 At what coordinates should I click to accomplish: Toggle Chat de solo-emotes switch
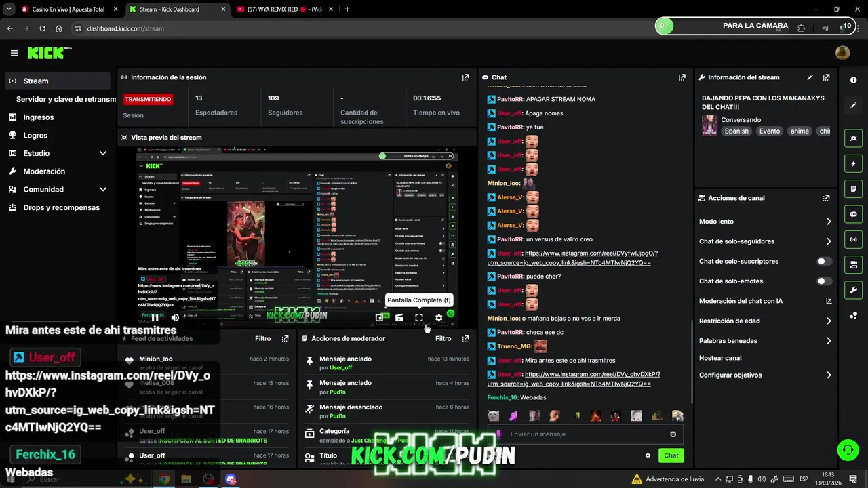coord(824,281)
